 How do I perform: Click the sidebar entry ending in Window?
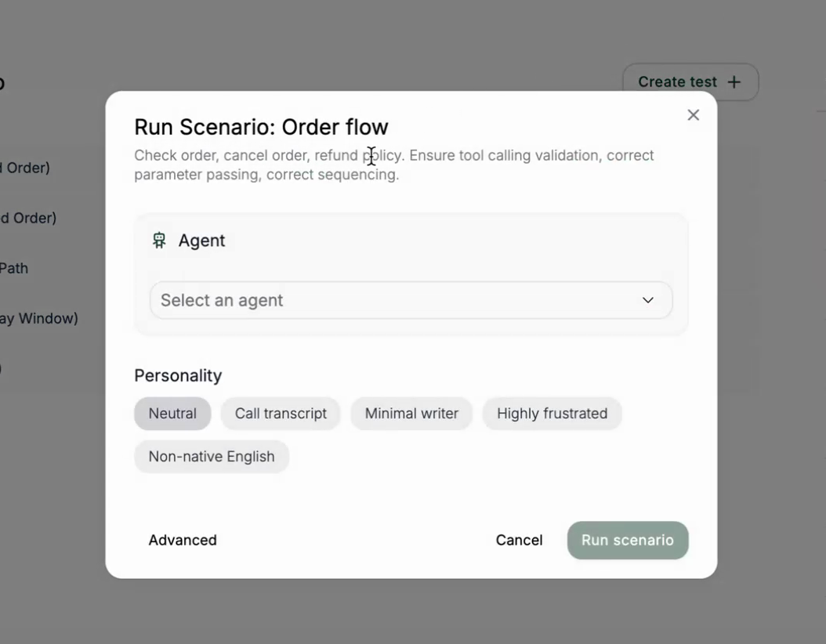pyautogui.click(x=38, y=318)
